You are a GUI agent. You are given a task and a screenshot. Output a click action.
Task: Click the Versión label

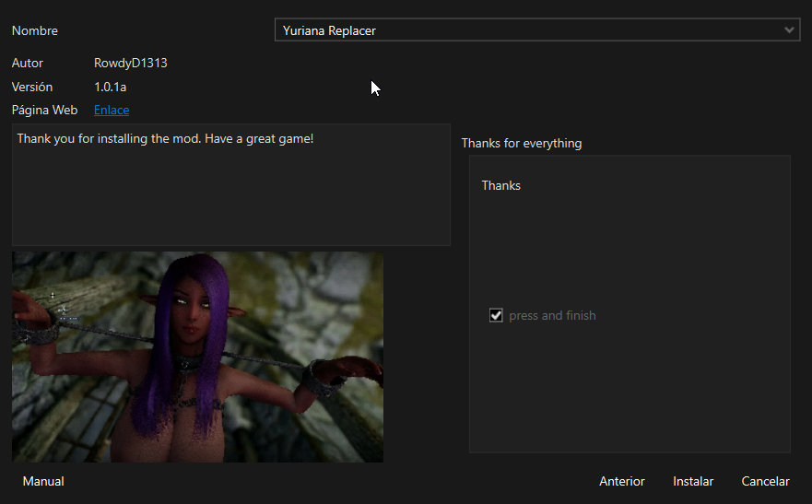pyautogui.click(x=32, y=87)
